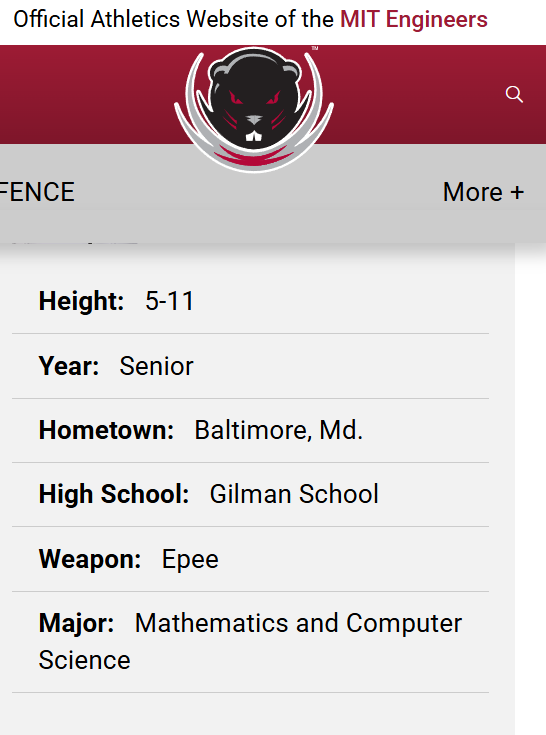Expand the More + menu
Image resolution: width=546 pixels, height=735 pixels.
click(x=483, y=192)
